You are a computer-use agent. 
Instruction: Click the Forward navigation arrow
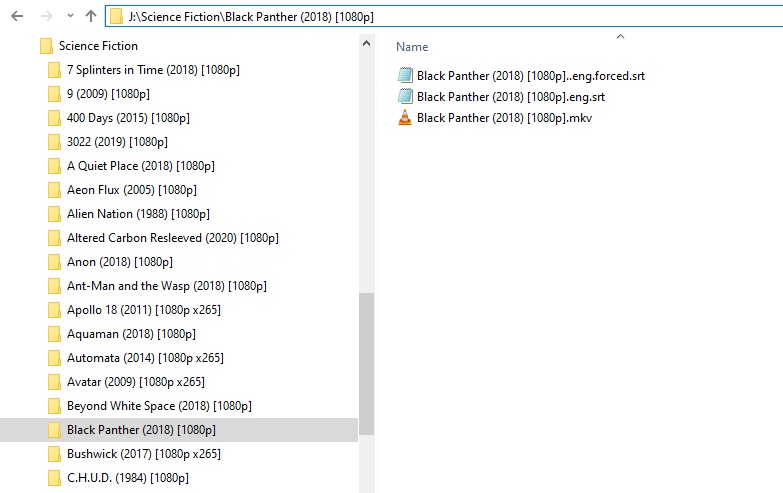(46, 16)
